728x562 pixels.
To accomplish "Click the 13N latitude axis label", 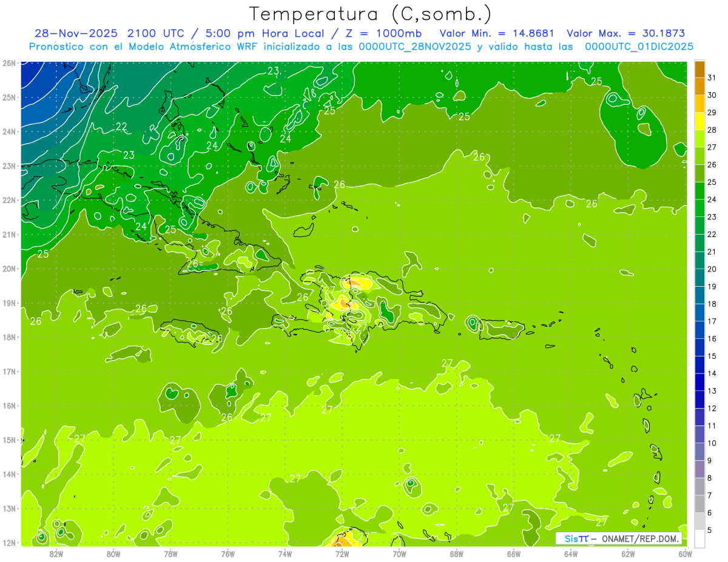I will point(9,508).
